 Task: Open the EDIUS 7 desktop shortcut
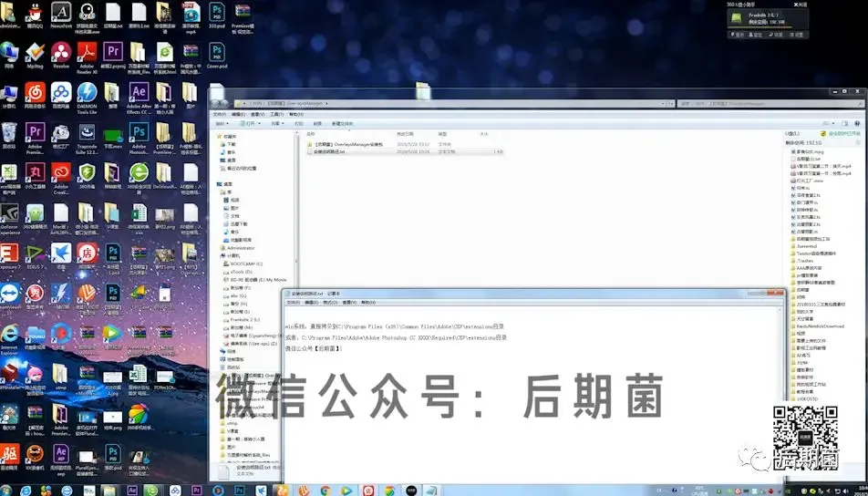[x=35, y=254]
